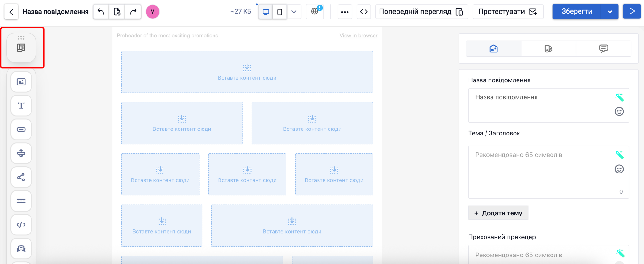Click the Додати тему button
644x264 pixels.
(498, 213)
